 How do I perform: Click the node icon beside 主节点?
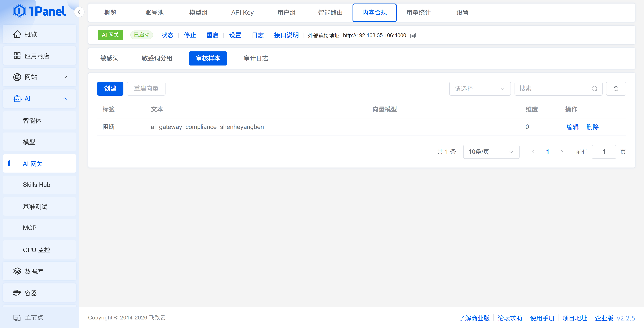click(17, 318)
